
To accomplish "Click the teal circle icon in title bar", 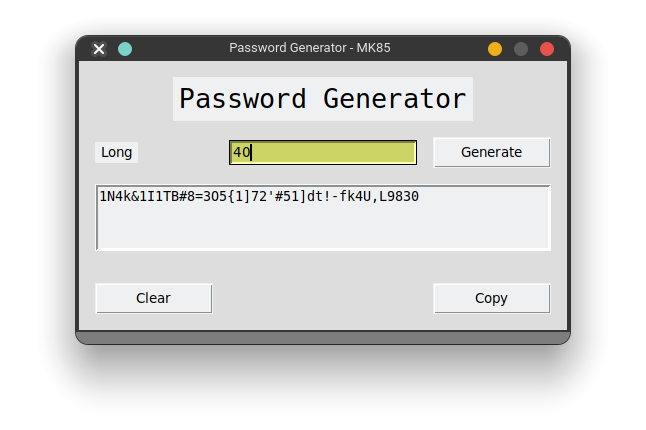I will [125, 49].
